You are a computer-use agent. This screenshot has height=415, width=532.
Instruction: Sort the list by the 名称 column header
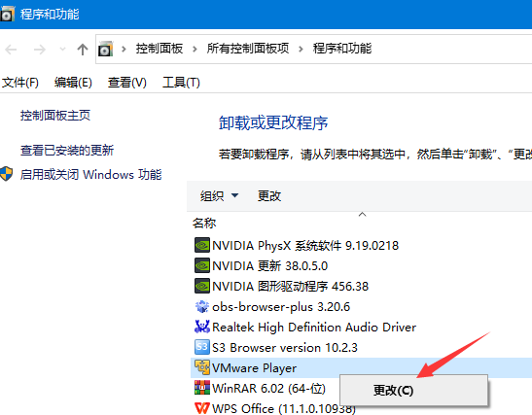click(204, 224)
